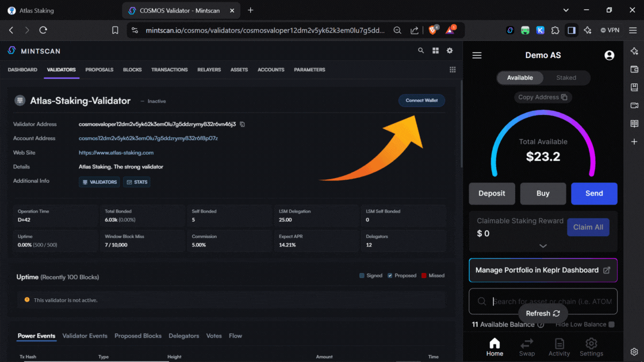Switch to the Delegators tab
644x362 pixels.
click(x=183, y=336)
